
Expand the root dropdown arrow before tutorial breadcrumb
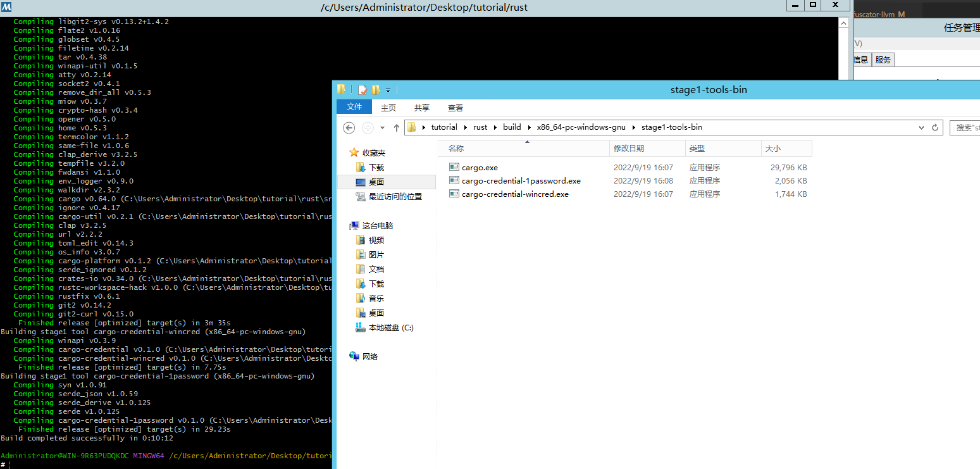coord(424,127)
